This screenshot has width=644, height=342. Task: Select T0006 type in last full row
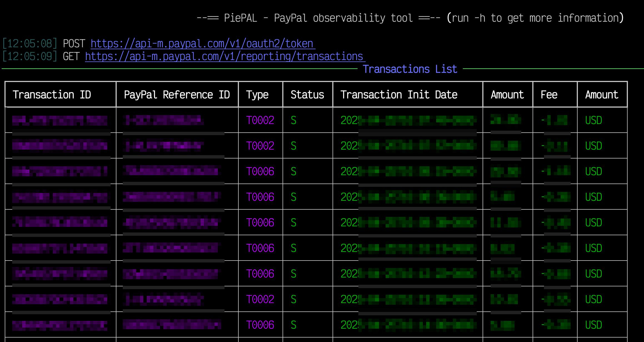pyautogui.click(x=260, y=325)
